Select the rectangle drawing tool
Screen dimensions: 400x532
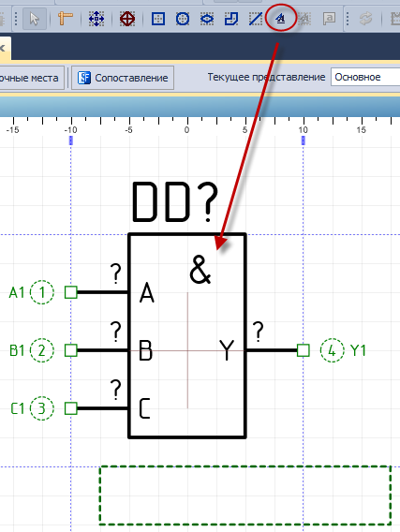tap(158, 19)
